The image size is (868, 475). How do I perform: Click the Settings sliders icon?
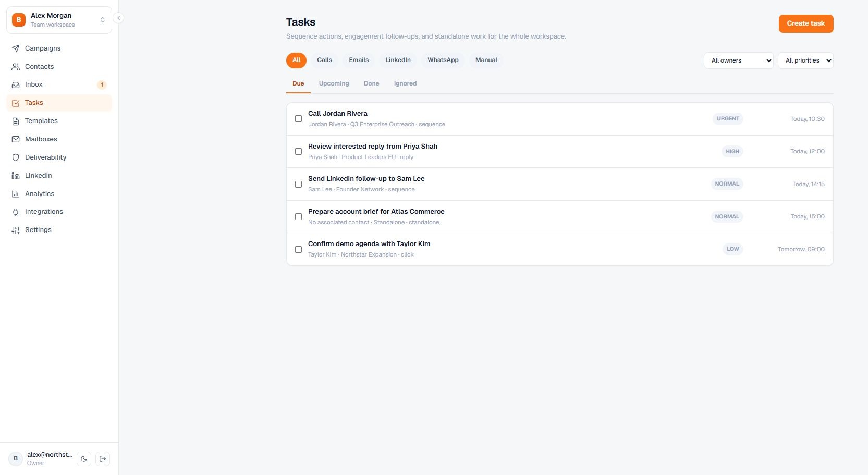(x=16, y=230)
